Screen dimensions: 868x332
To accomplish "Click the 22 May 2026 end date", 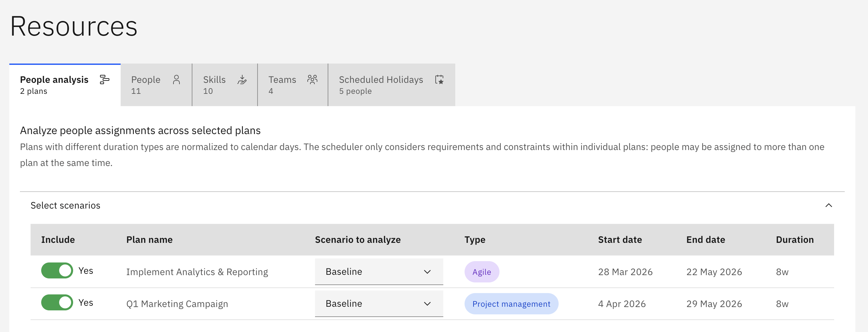I will [714, 272].
